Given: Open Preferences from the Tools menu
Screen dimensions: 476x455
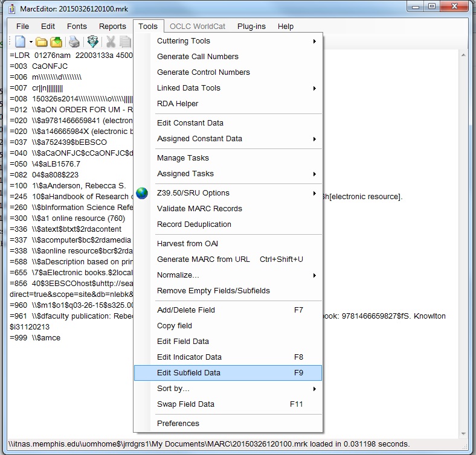Looking at the screenshot, I should tap(228, 424).
